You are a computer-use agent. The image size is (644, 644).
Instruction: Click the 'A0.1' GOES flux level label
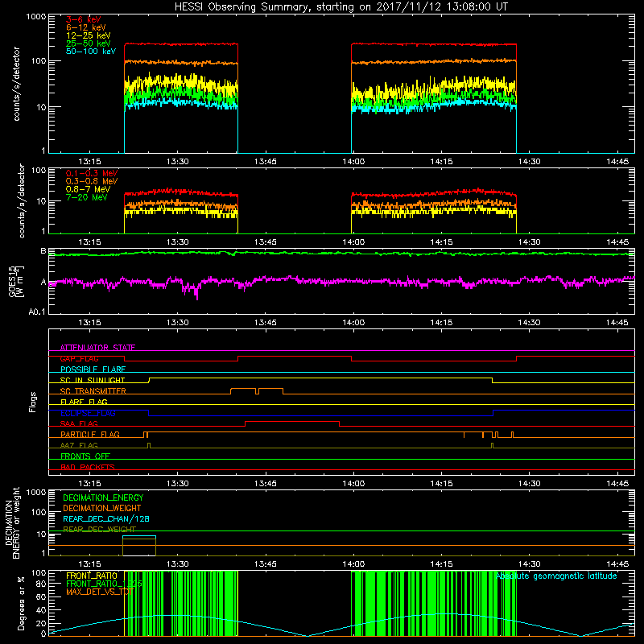pyautogui.click(x=36, y=312)
